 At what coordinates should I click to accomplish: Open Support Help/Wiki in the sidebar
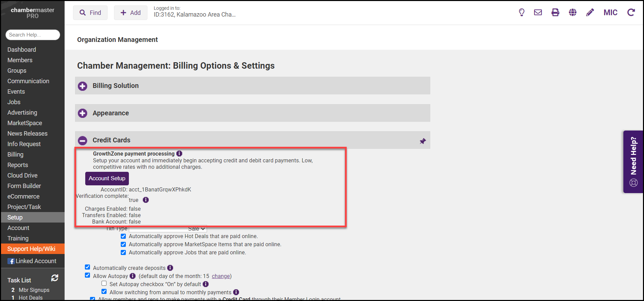coord(33,249)
